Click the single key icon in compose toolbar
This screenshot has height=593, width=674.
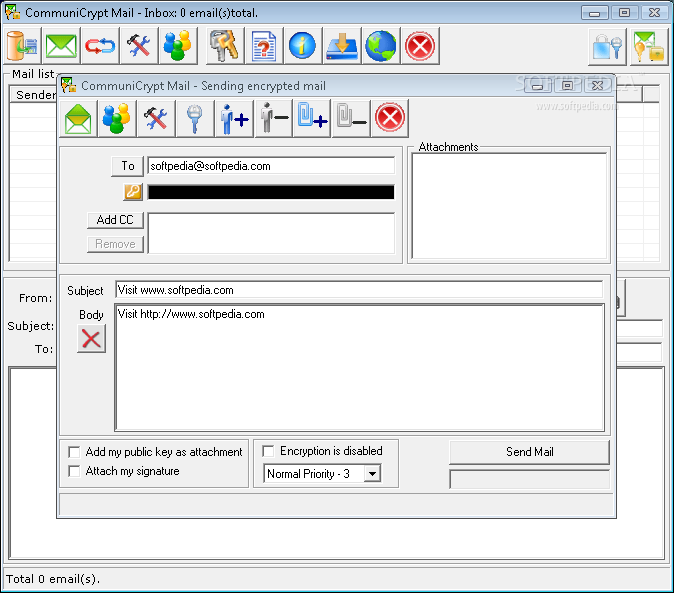tap(195, 118)
